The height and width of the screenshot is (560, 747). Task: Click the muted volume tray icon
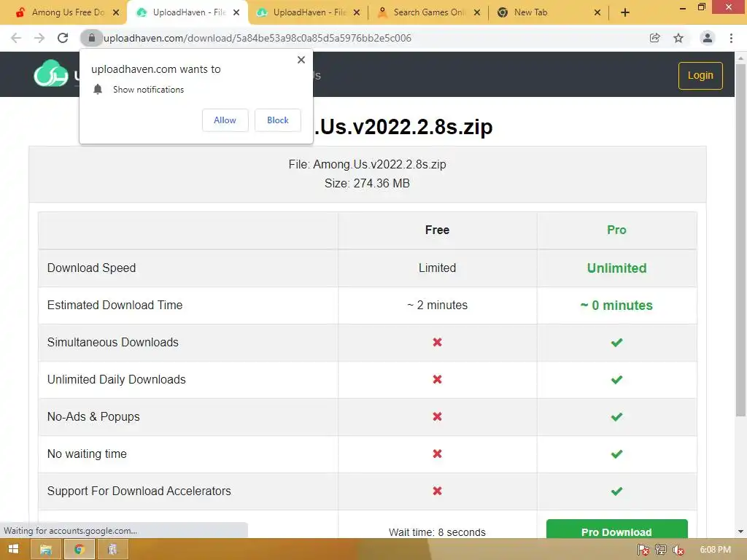click(x=678, y=550)
